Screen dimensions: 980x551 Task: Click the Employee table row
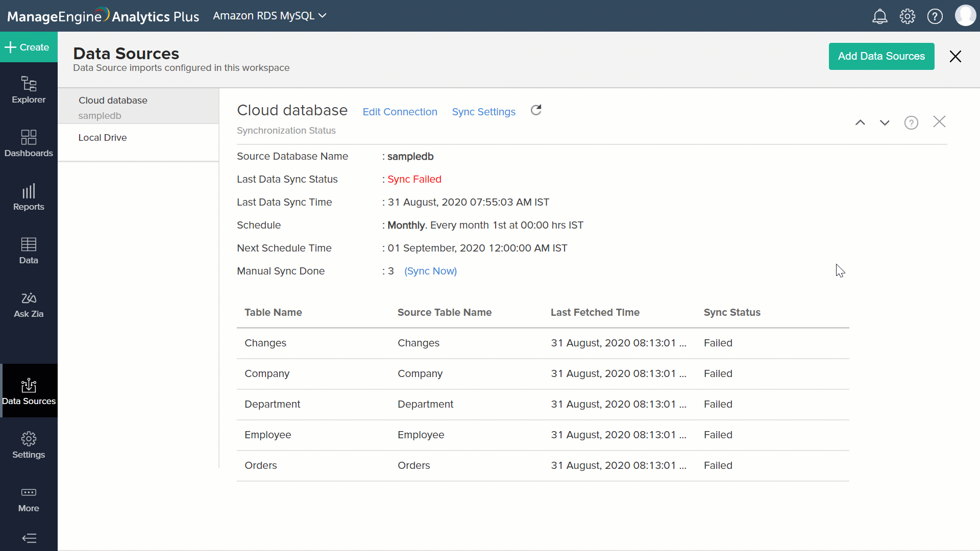pyautogui.click(x=267, y=435)
